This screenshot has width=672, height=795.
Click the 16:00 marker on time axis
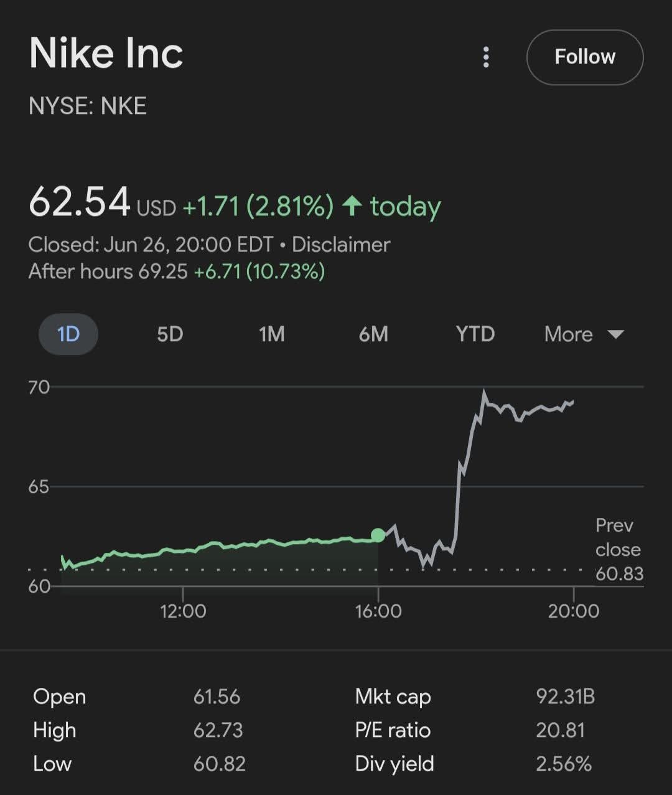click(x=378, y=611)
